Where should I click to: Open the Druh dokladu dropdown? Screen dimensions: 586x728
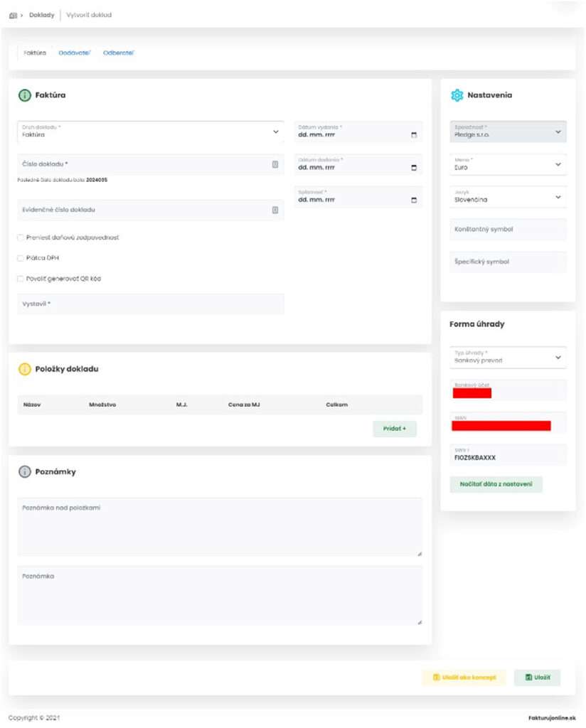[151, 132]
